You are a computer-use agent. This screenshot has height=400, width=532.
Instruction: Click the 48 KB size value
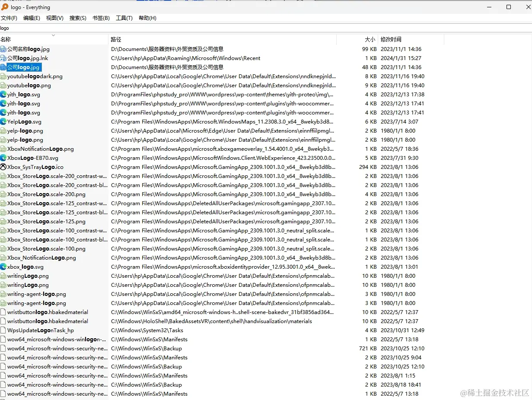370,67
